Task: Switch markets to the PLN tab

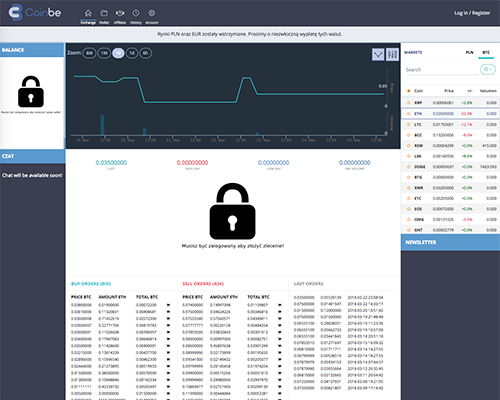Action: (469, 53)
